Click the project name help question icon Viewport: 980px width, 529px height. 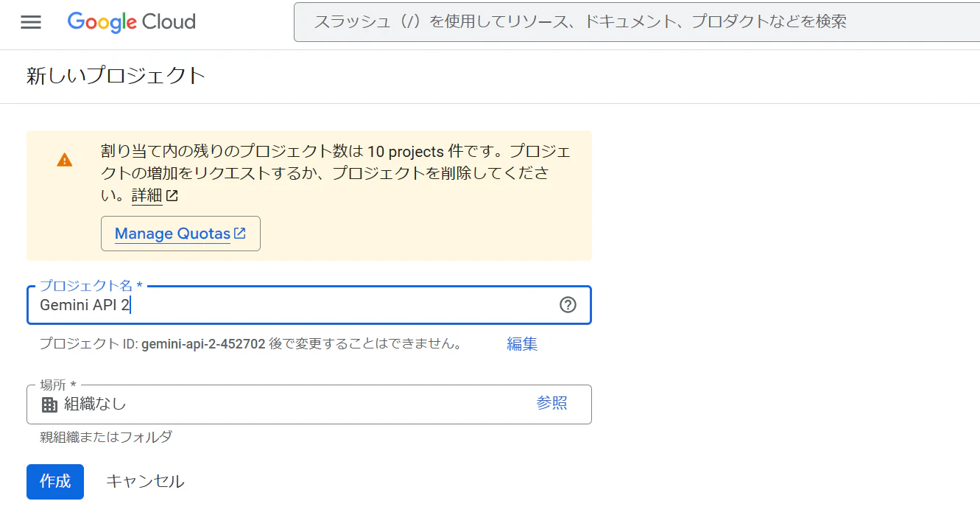click(x=568, y=305)
